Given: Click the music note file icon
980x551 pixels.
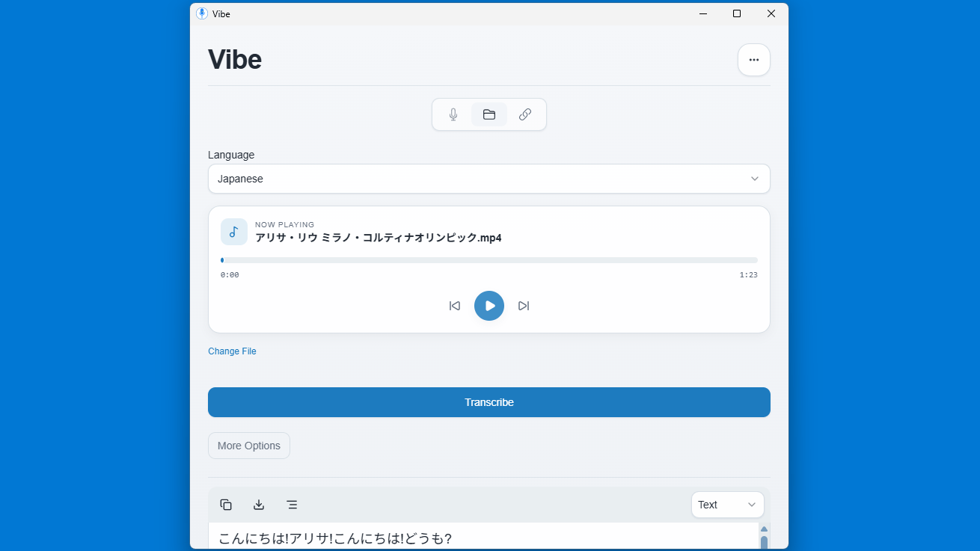Looking at the screenshot, I should pyautogui.click(x=234, y=232).
